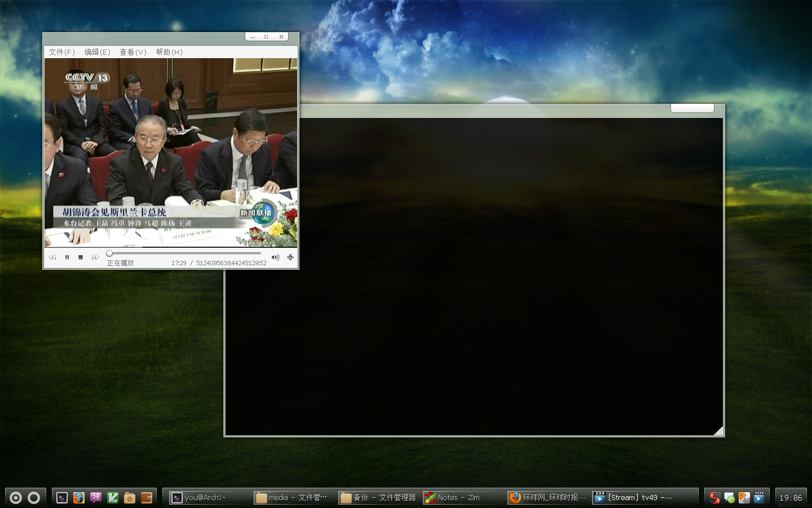Click the orange puzzle tray icon
Image resolution: width=812 pixels, height=508 pixels.
(744, 497)
